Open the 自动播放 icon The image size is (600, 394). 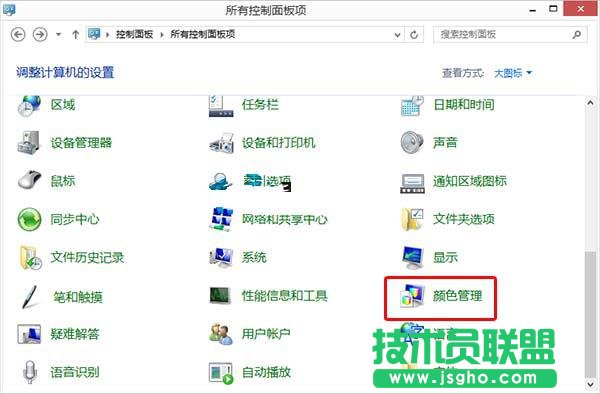click(x=221, y=373)
